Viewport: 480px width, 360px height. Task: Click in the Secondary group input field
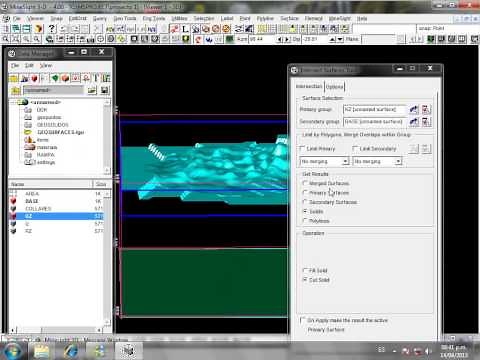point(375,122)
